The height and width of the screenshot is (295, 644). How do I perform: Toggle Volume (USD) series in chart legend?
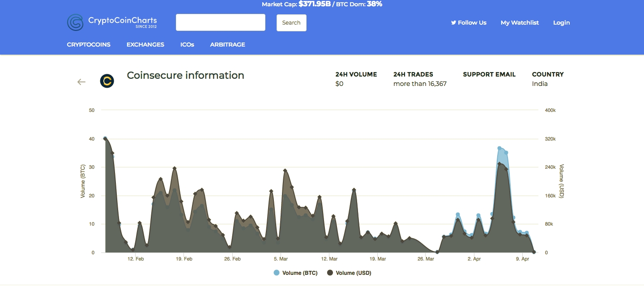click(x=349, y=273)
